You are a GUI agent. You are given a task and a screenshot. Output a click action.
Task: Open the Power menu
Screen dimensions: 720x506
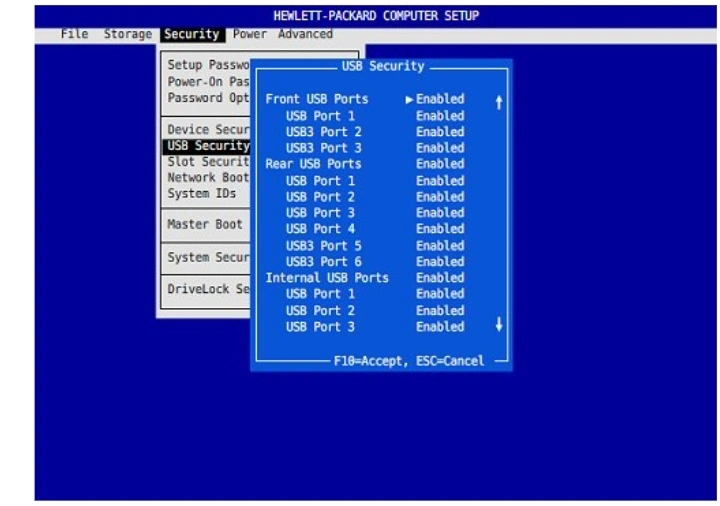249,34
